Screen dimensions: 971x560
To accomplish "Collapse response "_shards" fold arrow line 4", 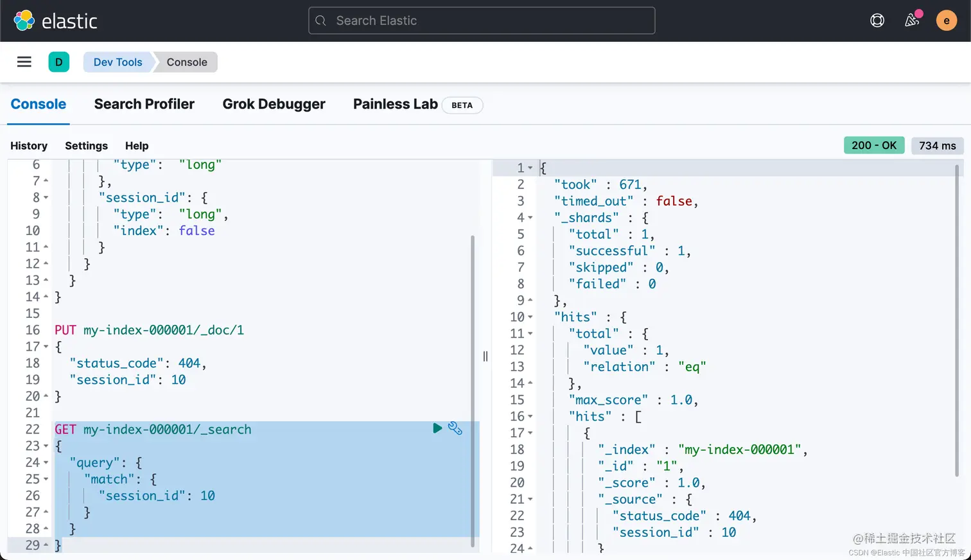I will pos(530,218).
